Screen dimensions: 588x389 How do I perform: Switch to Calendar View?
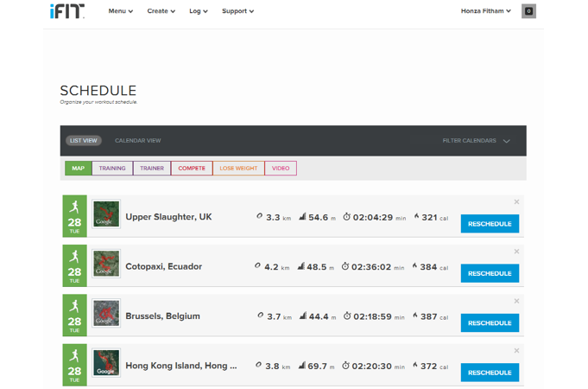coord(137,141)
